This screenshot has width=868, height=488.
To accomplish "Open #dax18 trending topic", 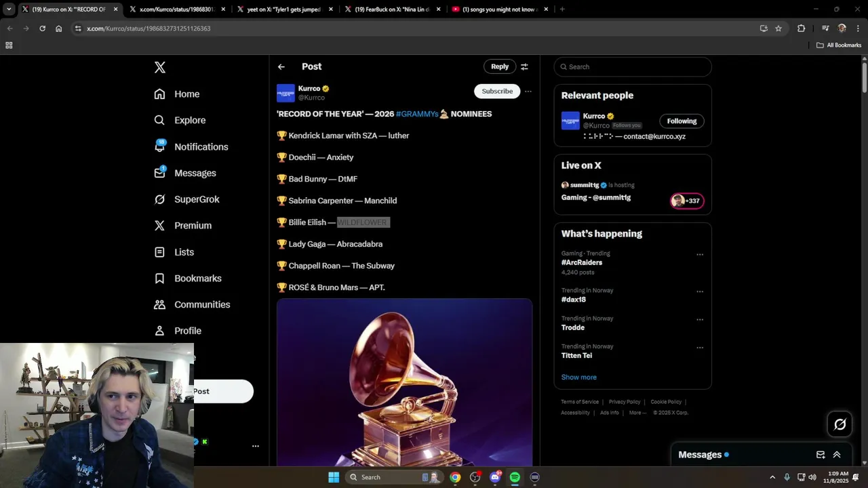I will (x=574, y=299).
